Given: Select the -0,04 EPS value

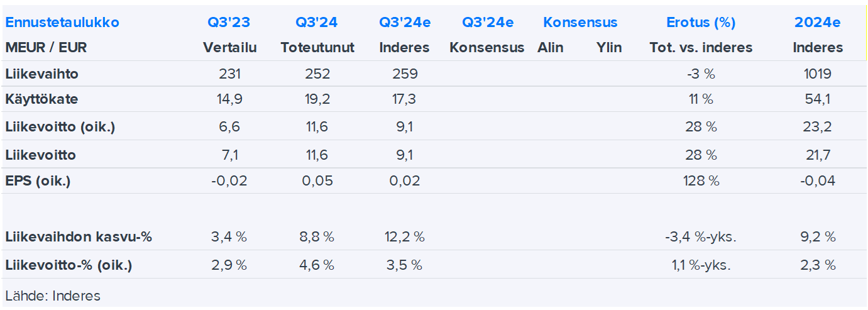Looking at the screenshot, I should pyautogui.click(x=817, y=181).
